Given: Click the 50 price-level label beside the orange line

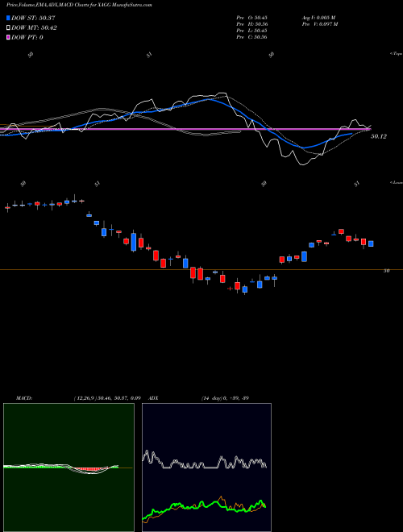Looking at the screenshot, I should tap(386, 270).
